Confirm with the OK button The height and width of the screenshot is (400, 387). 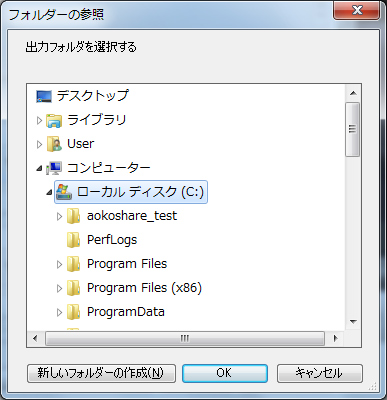point(225,373)
